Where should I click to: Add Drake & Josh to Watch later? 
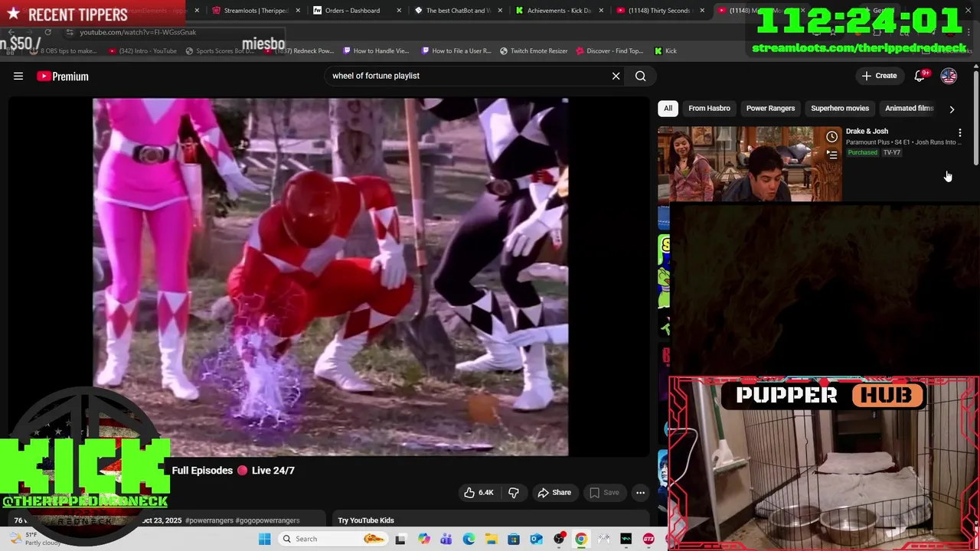831,137
